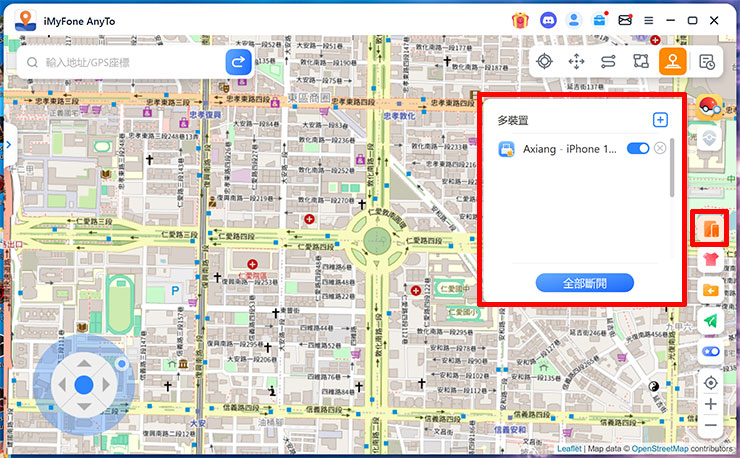Viewport: 740px width, 458px height.
Task: Click the blue P parking marker on map
Action: point(175,291)
